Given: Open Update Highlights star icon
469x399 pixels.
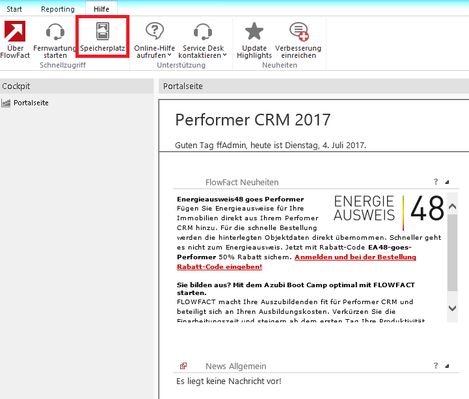Looking at the screenshot, I should (x=254, y=31).
